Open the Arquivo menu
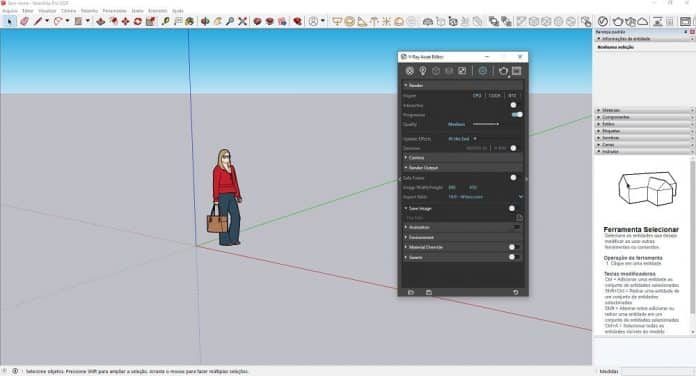Image resolution: width=696 pixels, height=376 pixels. pos(10,11)
